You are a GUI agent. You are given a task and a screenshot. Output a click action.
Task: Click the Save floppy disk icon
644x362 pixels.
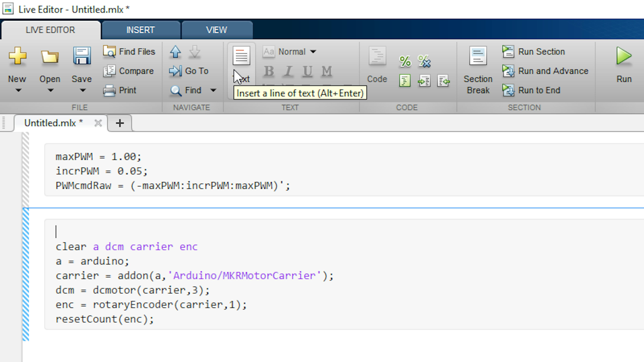82,55
